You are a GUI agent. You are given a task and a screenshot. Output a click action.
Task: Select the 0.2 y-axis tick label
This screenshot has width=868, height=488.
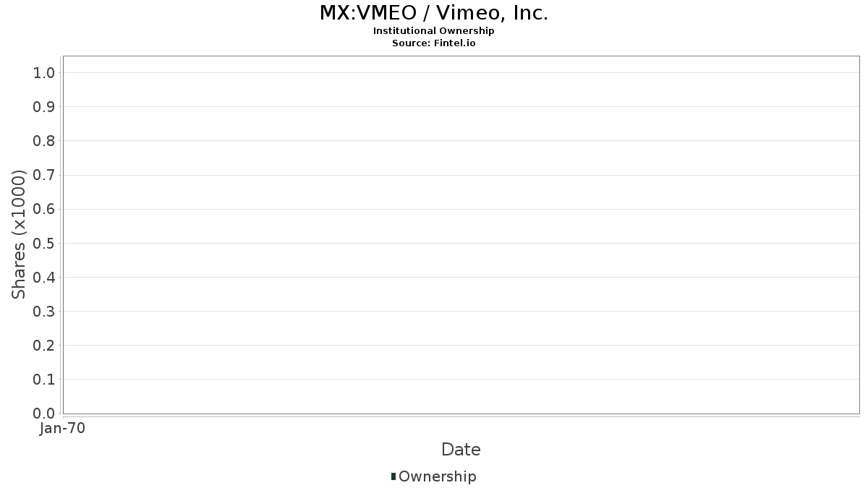44,346
